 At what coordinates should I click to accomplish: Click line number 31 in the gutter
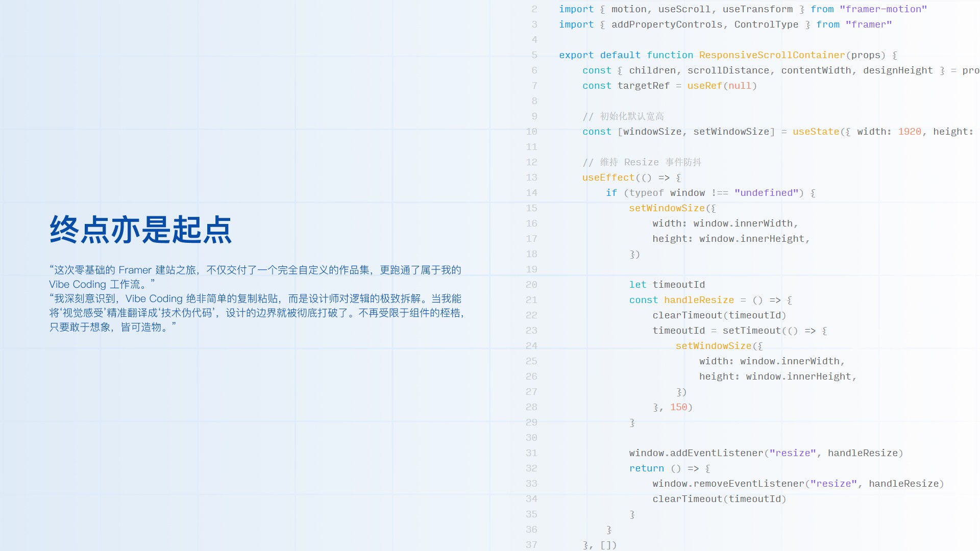click(531, 453)
